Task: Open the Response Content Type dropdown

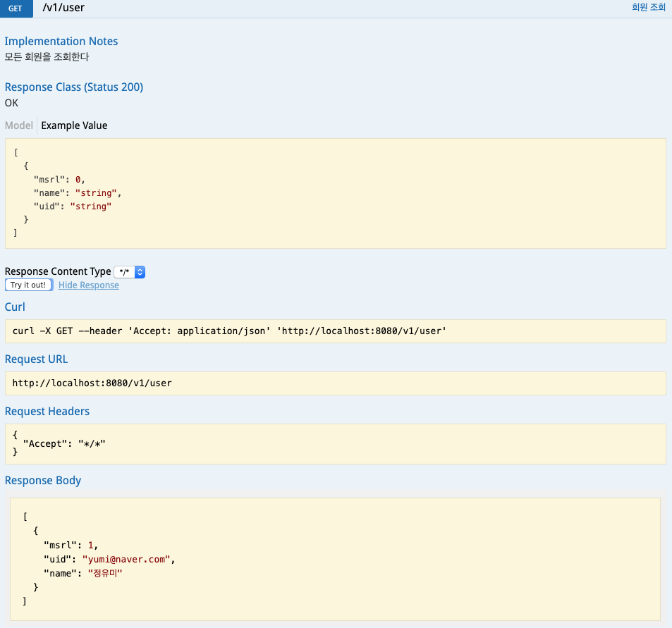Action: 130,272
